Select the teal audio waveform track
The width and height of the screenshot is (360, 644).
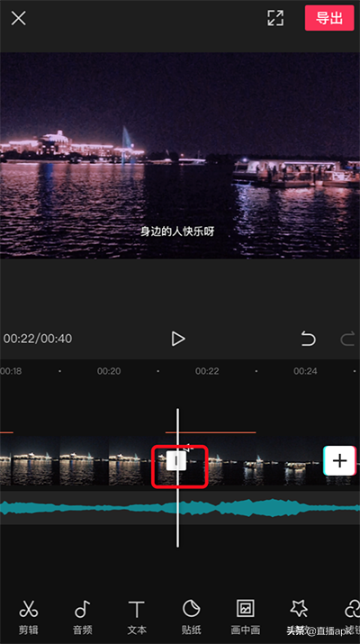click(x=180, y=508)
